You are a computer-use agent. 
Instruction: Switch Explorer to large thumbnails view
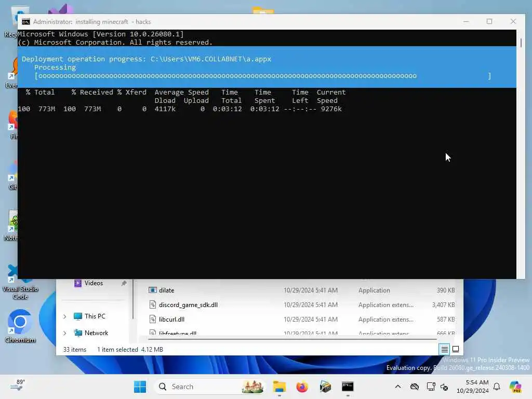click(456, 349)
